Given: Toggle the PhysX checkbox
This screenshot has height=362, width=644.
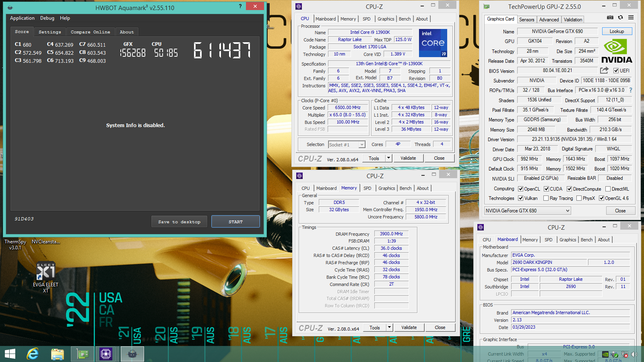Looking at the screenshot, I should point(579,198).
